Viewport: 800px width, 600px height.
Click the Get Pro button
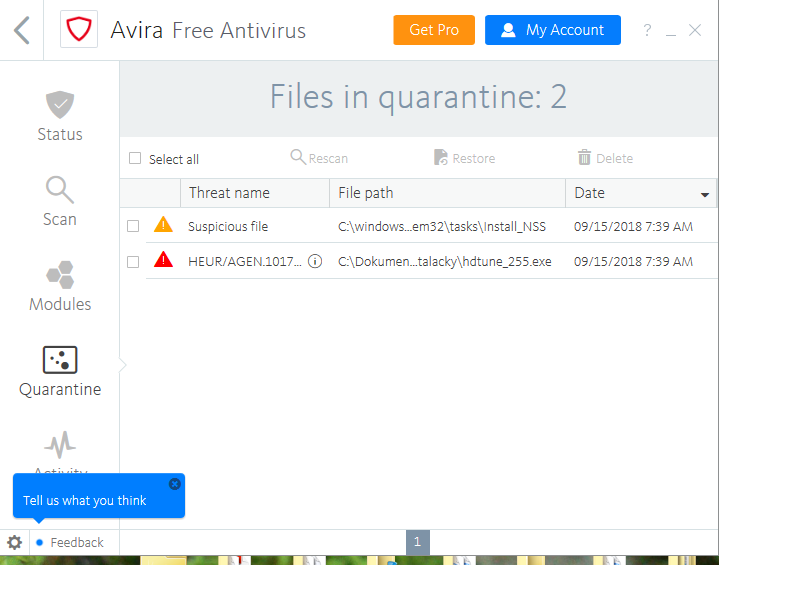click(x=434, y=30)
